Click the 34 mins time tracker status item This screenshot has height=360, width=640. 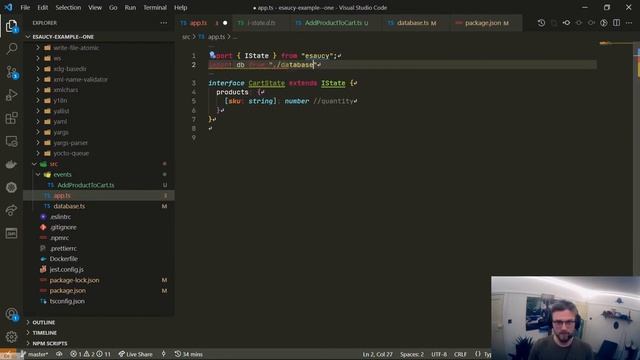[x=189, y=354]
